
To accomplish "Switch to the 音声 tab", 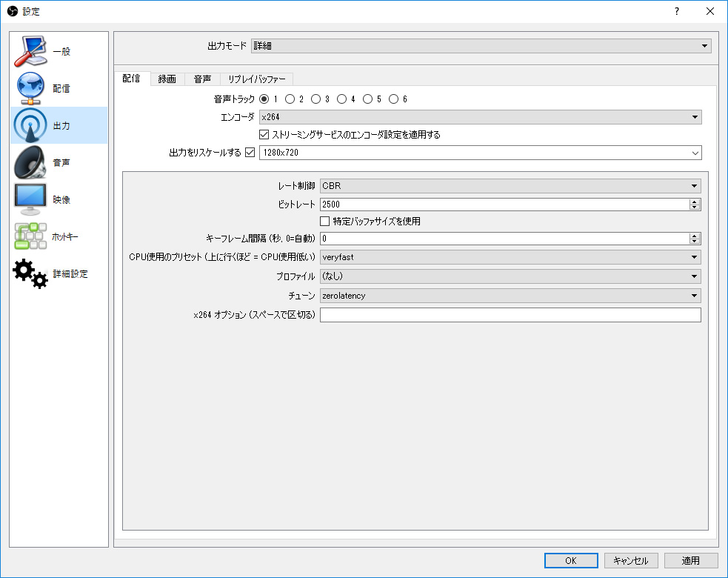I will (x=202, y=79).
